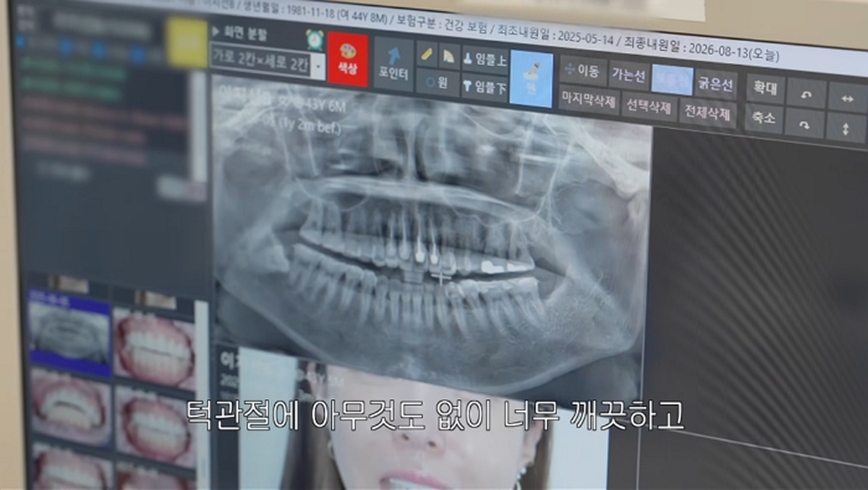Select the 포인터 pointer tool

coord(393,65)
